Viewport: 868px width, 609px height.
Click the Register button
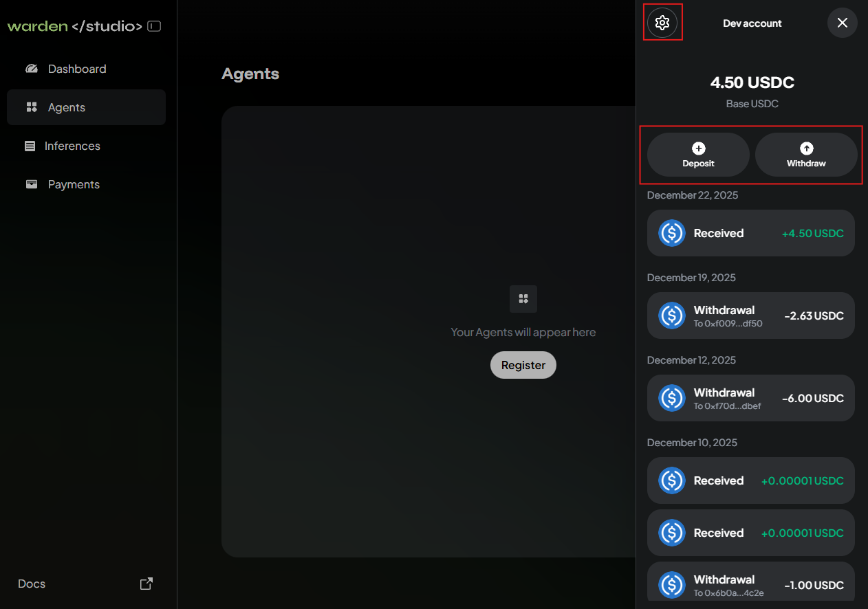[x=523, y=365]
